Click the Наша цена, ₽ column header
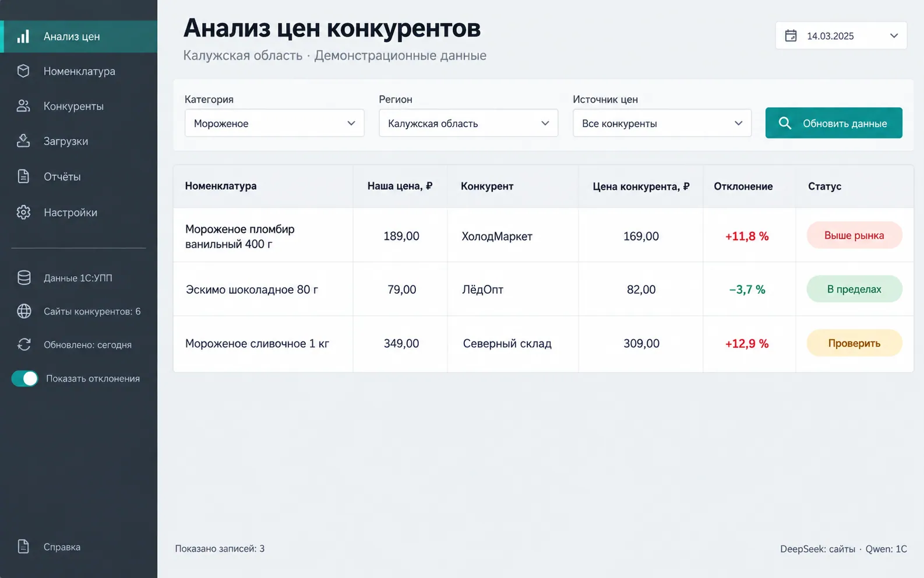This screenshot has width=924, height=578. pos(400,186)
